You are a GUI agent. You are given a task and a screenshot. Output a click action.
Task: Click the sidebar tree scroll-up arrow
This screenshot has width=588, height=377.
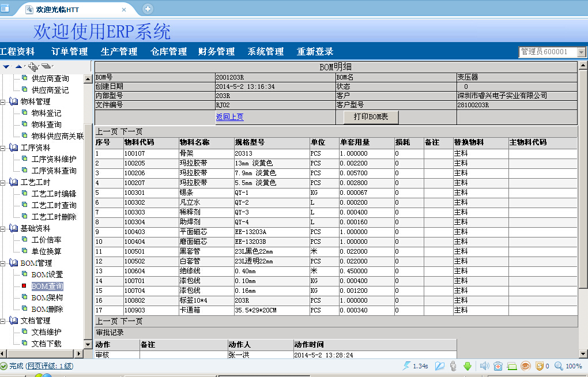88,79
